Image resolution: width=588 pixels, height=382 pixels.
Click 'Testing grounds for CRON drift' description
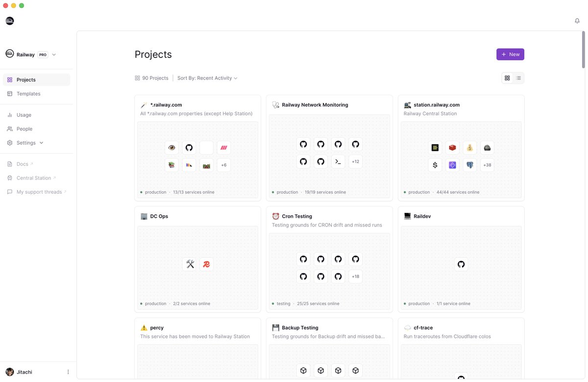pos(327,225)
